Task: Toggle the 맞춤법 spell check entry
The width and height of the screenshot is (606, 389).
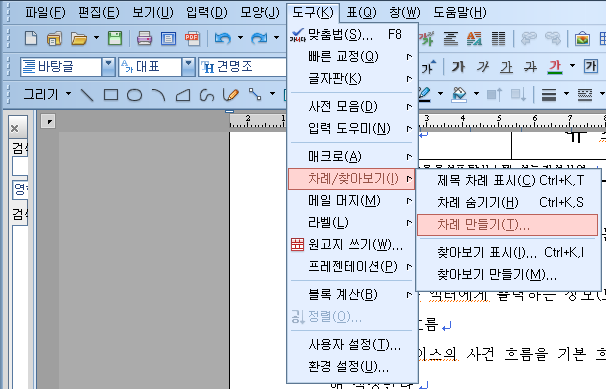Action: [x=352, y=35]
